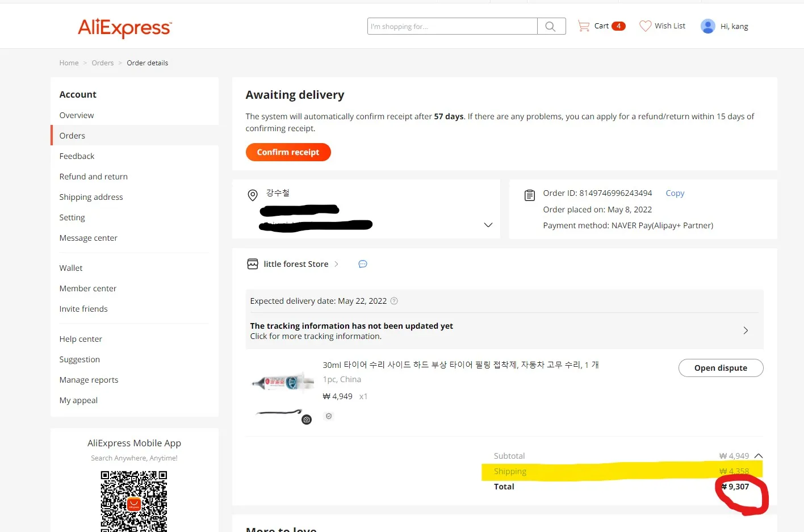Click the search magnifier icon
Viewport: 804px width, 532px height.
pyautogui.click(x=550, y=26)
